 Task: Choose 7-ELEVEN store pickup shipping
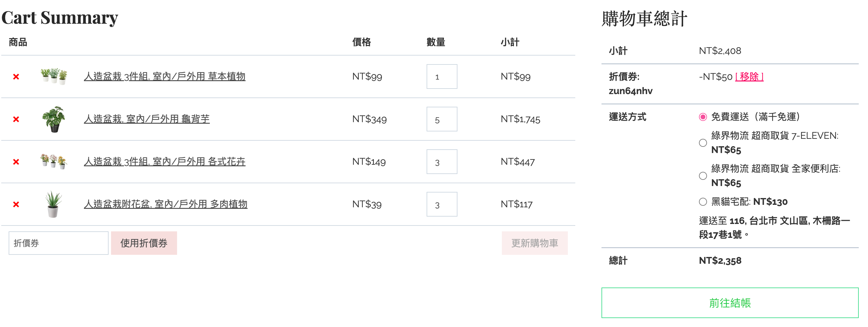(x=703, y=143)
